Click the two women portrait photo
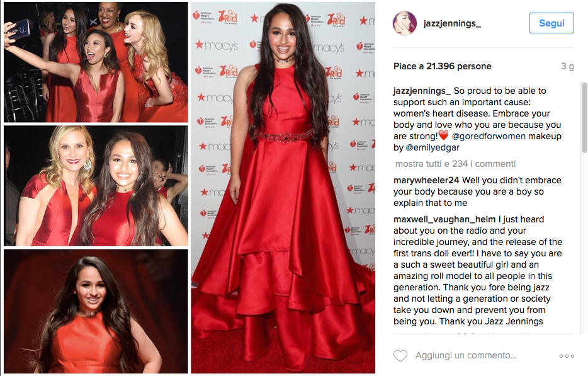Screen dimensions: 588x376 click(x=96, y=186)
